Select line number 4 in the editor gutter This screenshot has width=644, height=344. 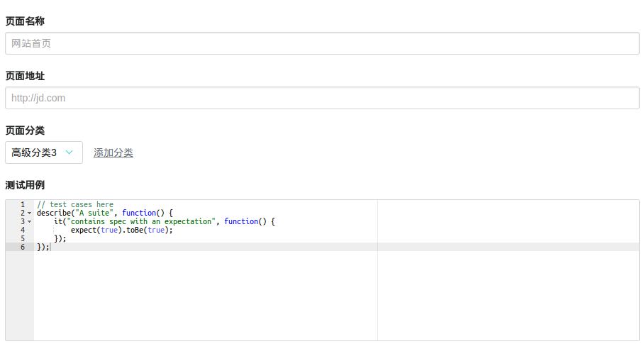click(23, 230)
